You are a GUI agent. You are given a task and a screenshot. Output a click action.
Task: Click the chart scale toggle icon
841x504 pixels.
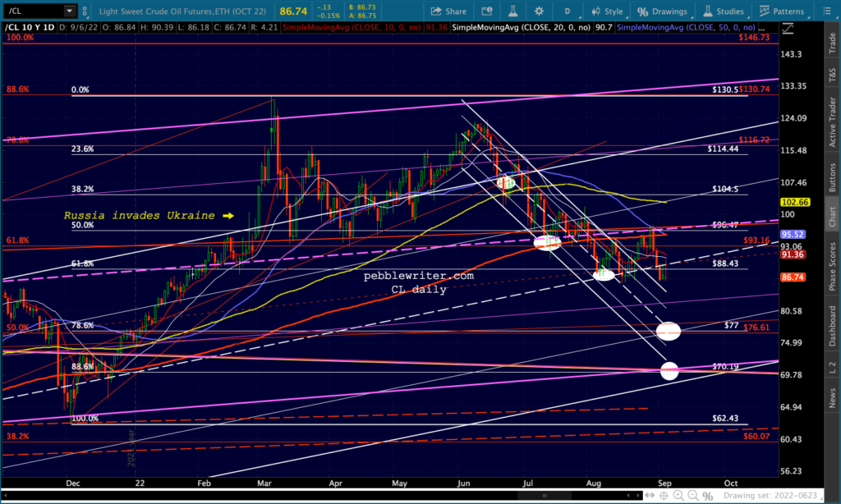point(788,29)
